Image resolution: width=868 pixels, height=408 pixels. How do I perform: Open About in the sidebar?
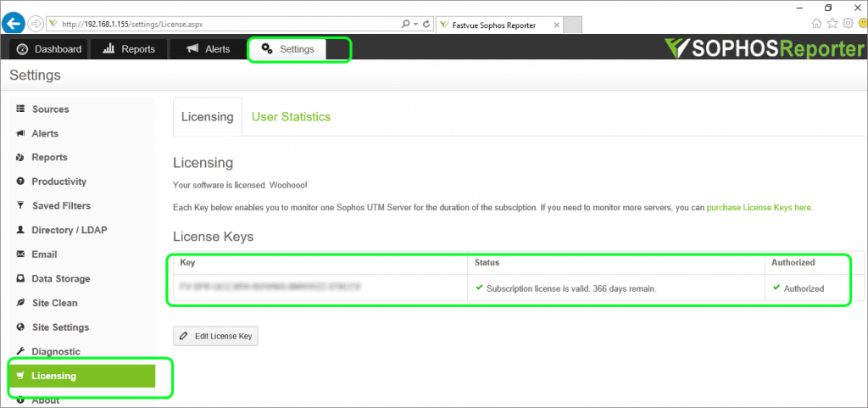[82, 400]
